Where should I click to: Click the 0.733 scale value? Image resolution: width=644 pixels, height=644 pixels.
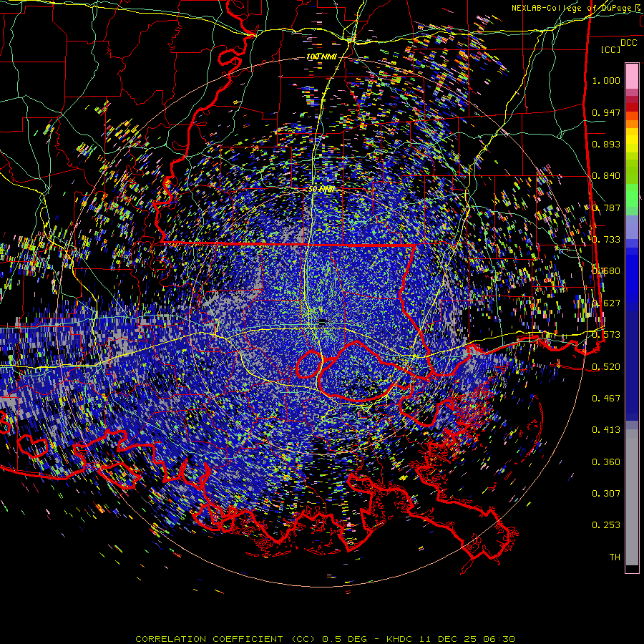[x=606, y=240]
